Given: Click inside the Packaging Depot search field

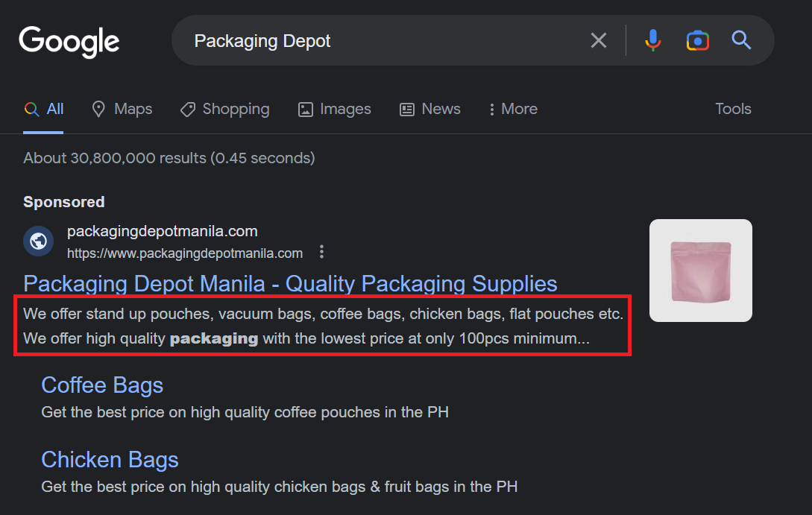Looking at the screenshot, I should 383,40.
